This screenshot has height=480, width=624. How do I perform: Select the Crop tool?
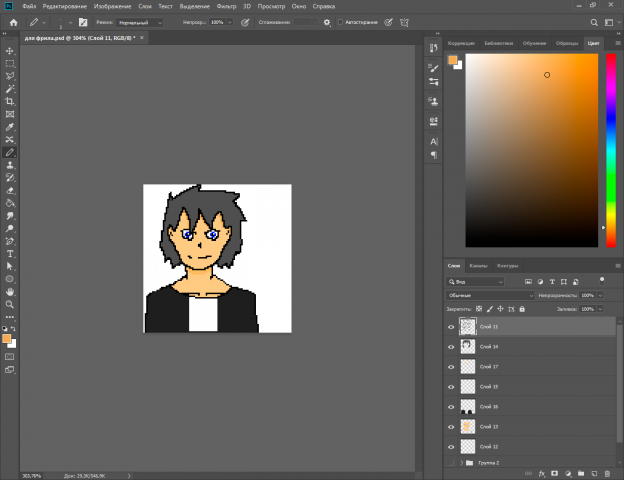pyautogui.click(x=10, y=101)
